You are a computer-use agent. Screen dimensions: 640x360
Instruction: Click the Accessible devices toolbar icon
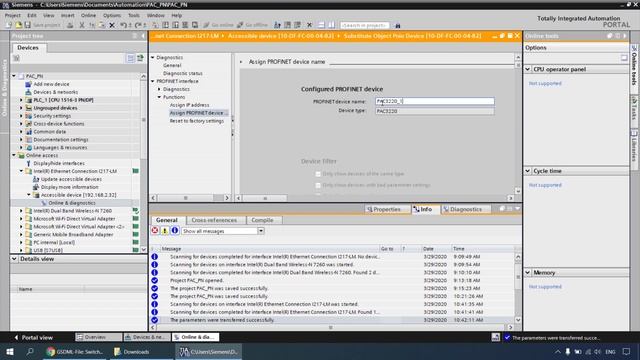[x=278, y=25]
